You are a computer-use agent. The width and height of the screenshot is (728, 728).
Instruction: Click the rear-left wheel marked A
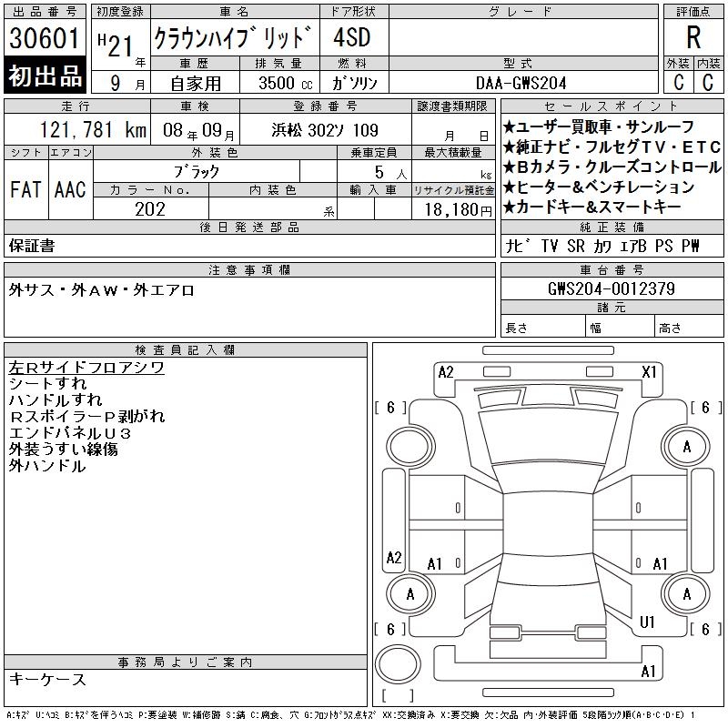click(x=410, y=594)
